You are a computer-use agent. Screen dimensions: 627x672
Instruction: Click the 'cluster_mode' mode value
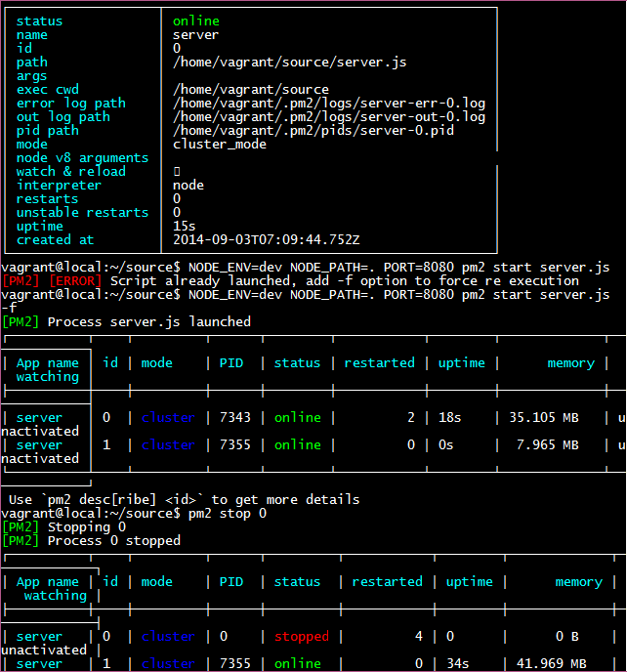click(x=220, y=145)
